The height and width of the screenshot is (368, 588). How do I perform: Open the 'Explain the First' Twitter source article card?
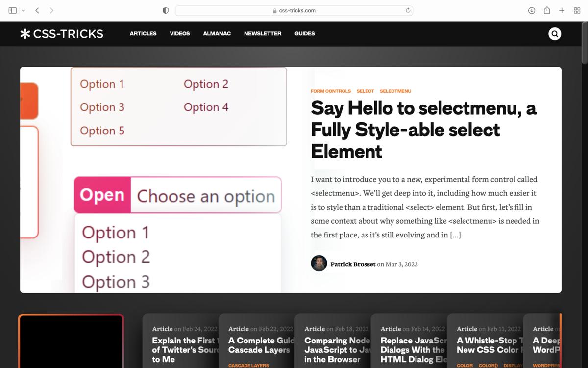(180, 341)
